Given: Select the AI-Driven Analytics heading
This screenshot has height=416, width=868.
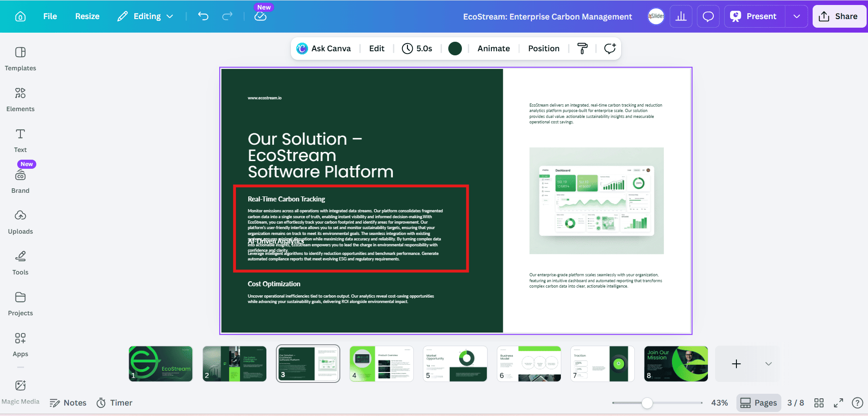Looking at the screenshot, I should coord(276,241).
